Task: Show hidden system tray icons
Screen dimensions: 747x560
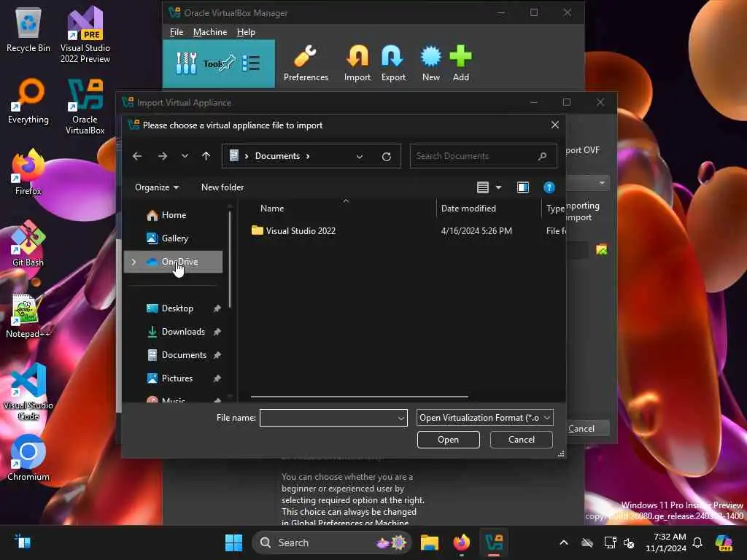Action: click(x=564, y=542)
